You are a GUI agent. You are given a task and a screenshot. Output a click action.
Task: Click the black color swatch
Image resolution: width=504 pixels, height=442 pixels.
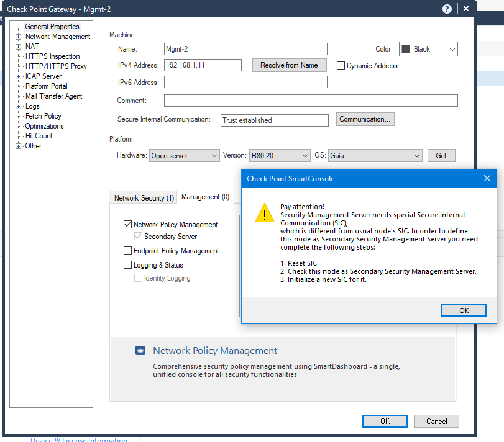tap(406, 49)
